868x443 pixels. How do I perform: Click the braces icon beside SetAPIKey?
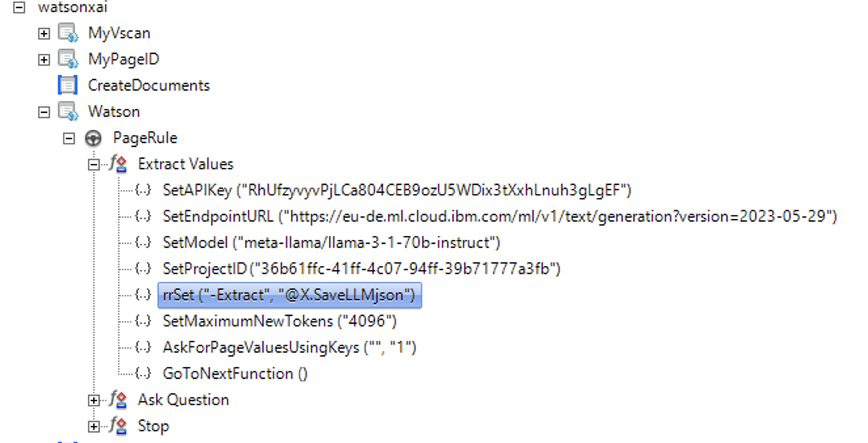[143, 190]
